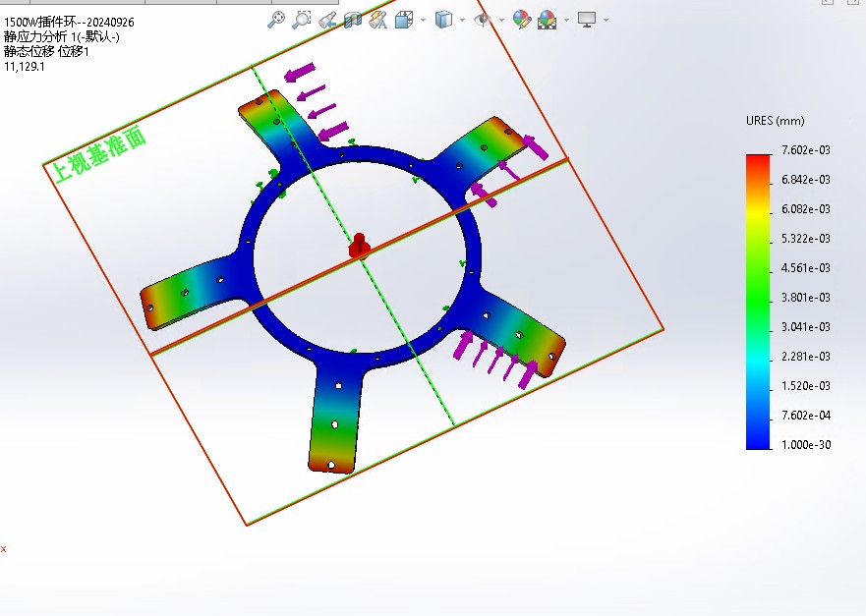The image size is (866, 616).
Task: Click legend value 2.281e-03
Action: point(806,357)
